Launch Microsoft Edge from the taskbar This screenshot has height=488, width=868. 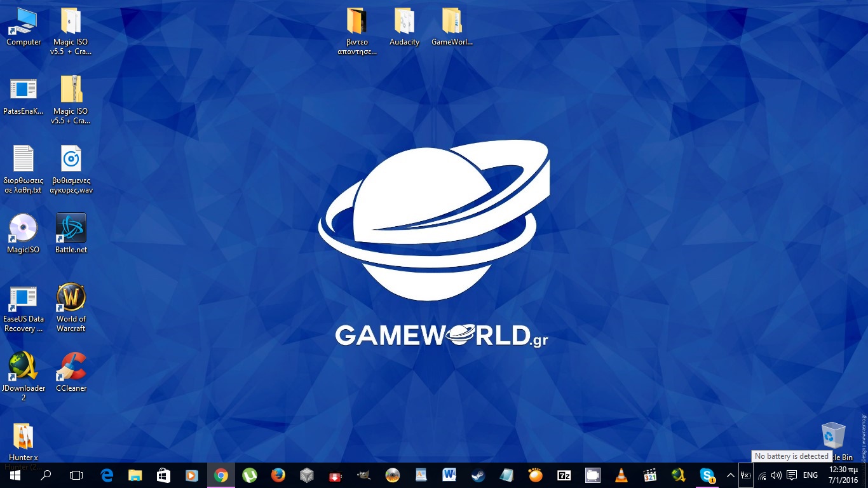[107, 475]
